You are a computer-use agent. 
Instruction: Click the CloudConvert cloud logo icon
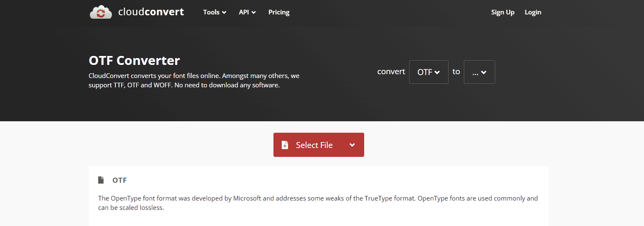tap(100, 12)
